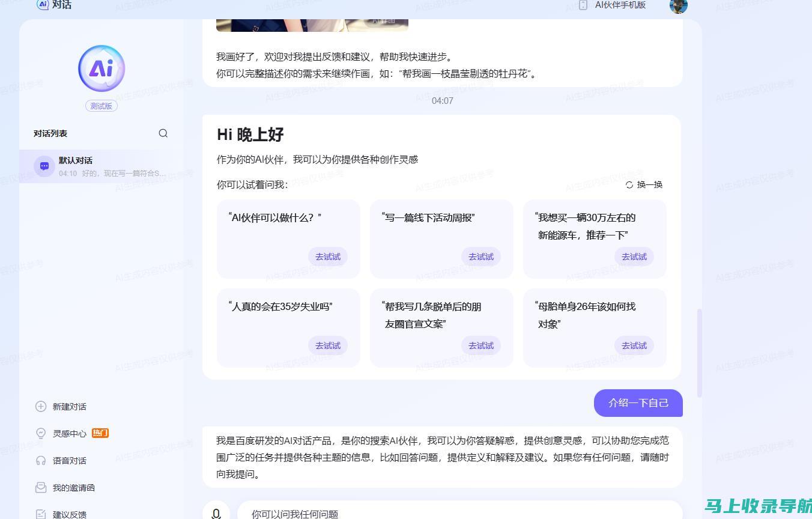Open the generated image thumbnail at top
Screen dimensions: 812x519
pyautogui.click(x=312, y=25)
